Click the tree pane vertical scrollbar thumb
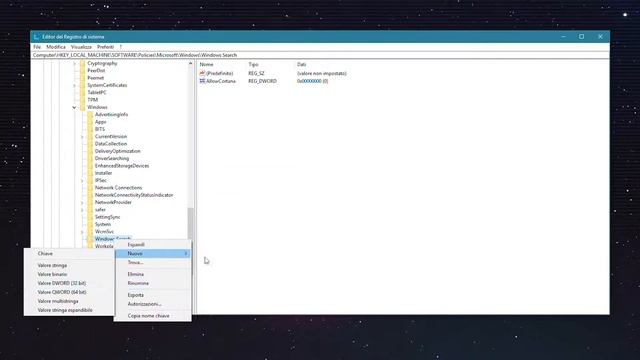This screenshot has width=640, height=360. (x=190, y=223)
